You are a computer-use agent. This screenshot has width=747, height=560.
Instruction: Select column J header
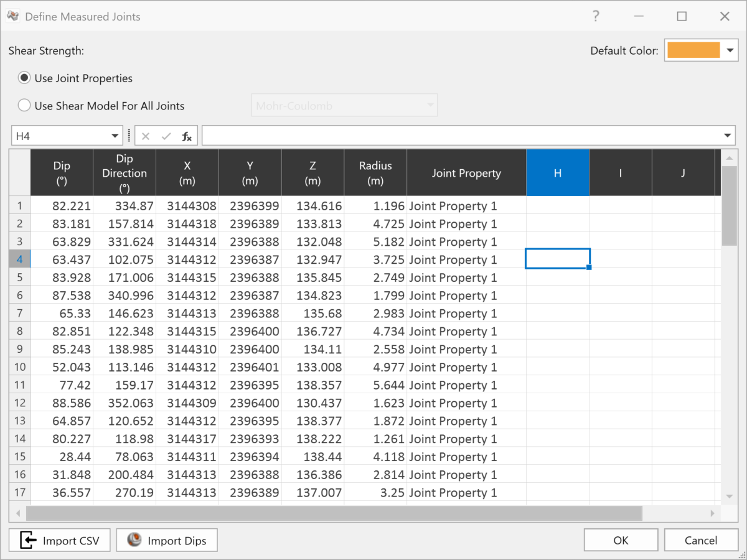683,172
